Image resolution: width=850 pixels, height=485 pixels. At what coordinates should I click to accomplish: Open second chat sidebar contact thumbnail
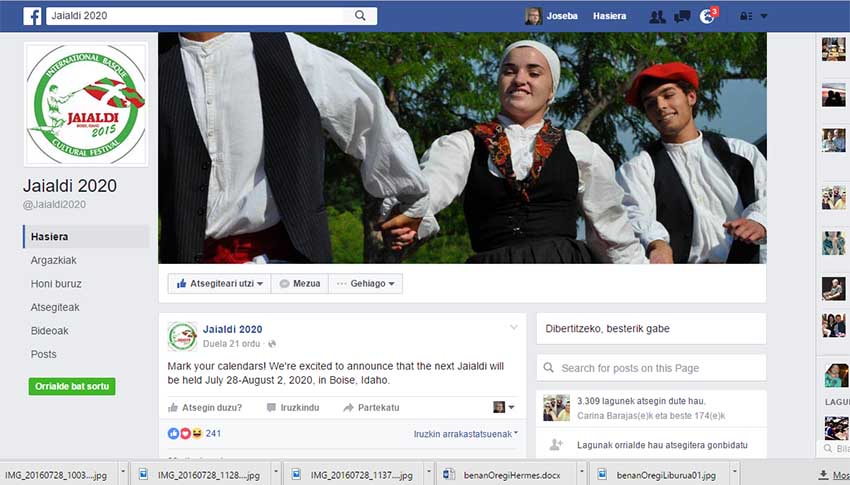(834, 95)
